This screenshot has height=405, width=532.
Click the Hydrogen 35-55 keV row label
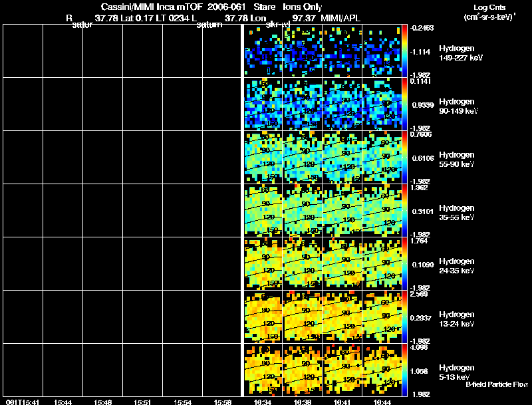pyautogui.click(x=457, y=212)
